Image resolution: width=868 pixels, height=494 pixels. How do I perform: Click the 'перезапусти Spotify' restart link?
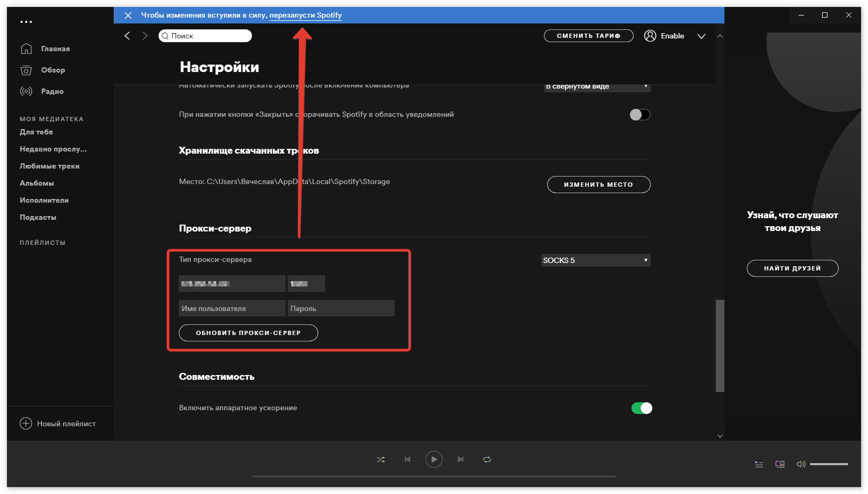pyautogui.click(x=305, y=15)
